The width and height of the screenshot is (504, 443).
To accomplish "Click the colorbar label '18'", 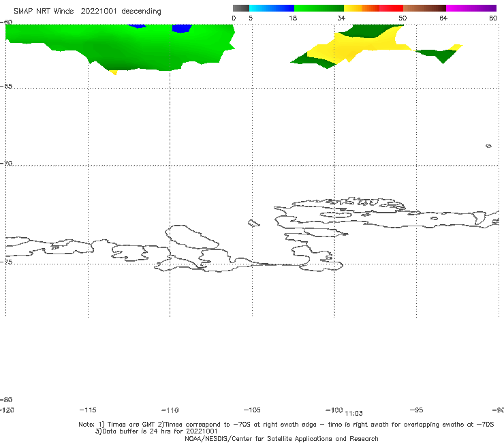I will pos(293,18).
